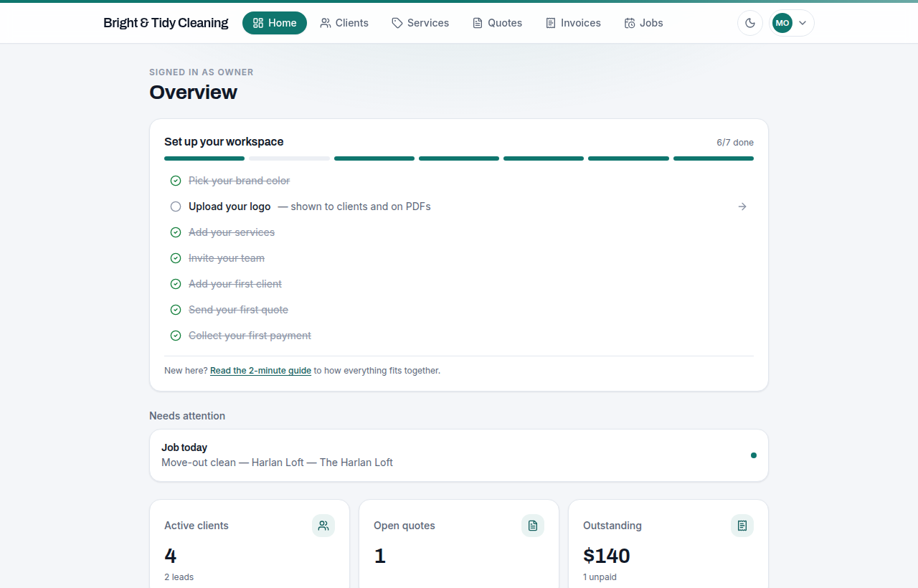
Task: Click the Add your services checkmark
Action: (176, 232)
